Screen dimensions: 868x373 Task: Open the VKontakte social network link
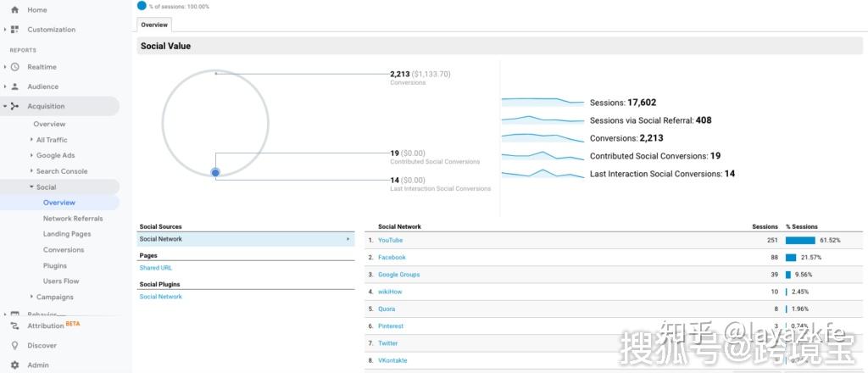[x=392, y=360]
